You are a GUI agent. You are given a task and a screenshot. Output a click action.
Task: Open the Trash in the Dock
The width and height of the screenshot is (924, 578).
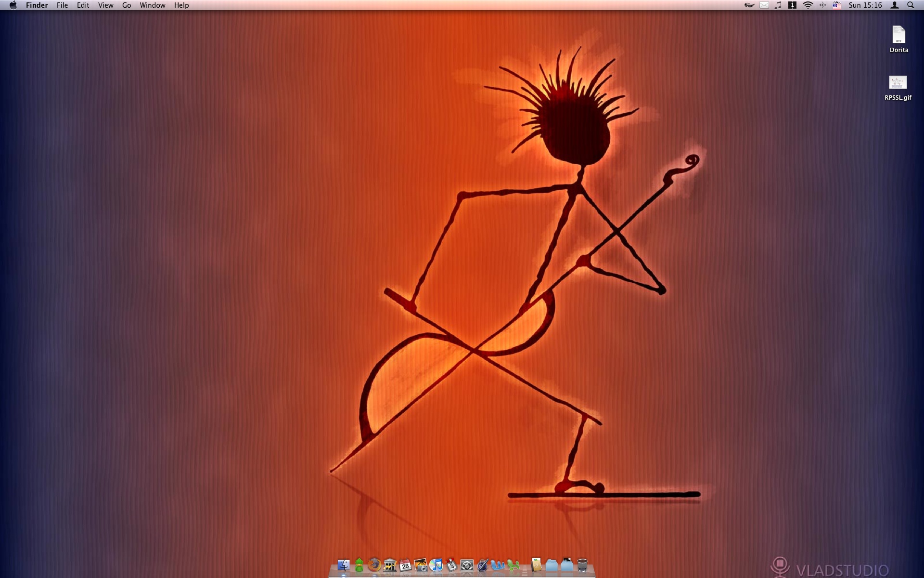tap(582, 565)
